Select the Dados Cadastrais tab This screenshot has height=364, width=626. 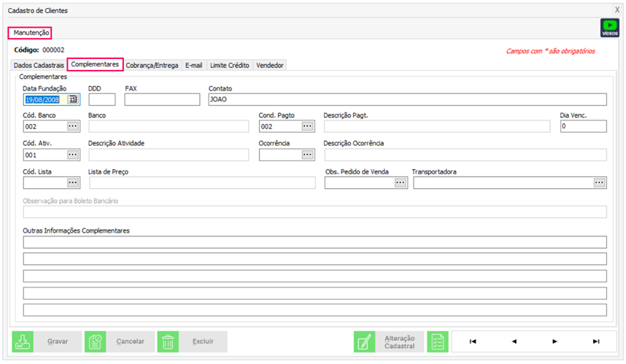[39, 65]
